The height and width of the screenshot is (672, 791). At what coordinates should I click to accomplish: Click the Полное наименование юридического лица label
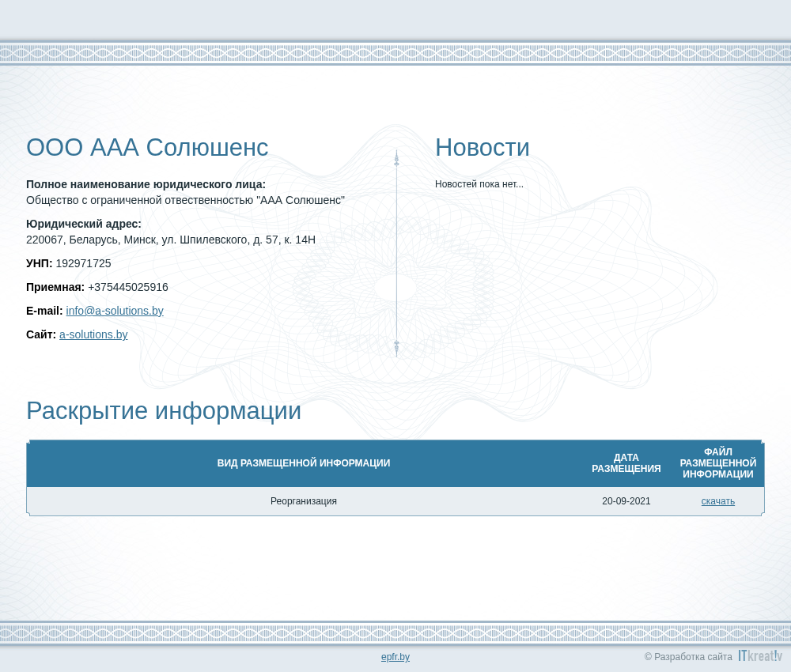146,184
